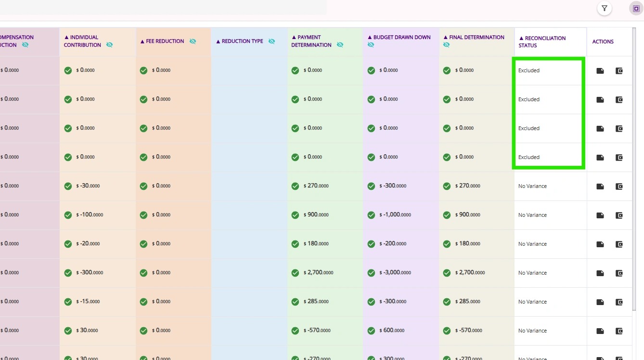Click wallet icon for the $285 payment row
644x360 pixels.
point(619,302)
